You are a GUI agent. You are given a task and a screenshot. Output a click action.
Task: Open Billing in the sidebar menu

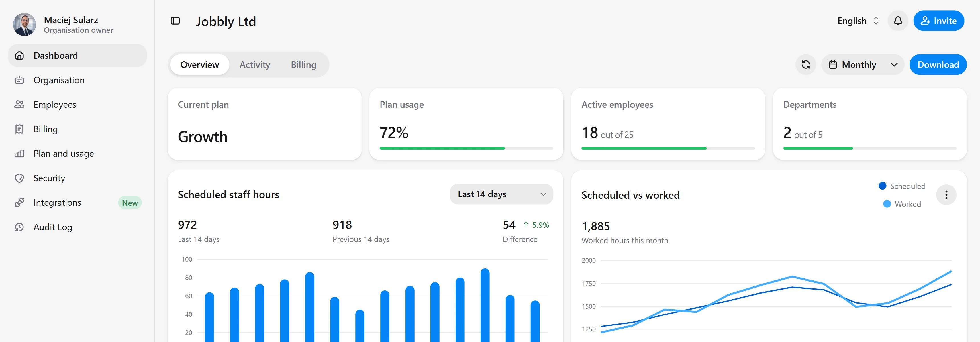click(x=77, y=129)
